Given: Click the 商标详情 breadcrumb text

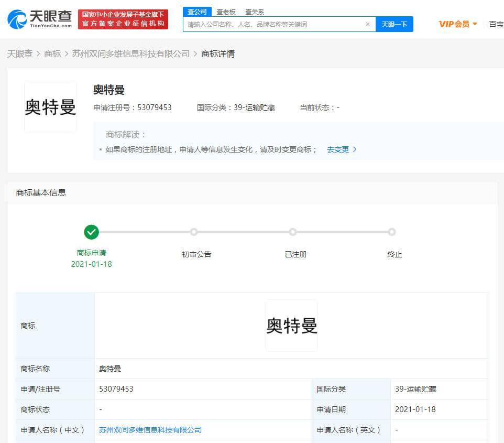Looking at the screenshot, I should click(218, 53).
